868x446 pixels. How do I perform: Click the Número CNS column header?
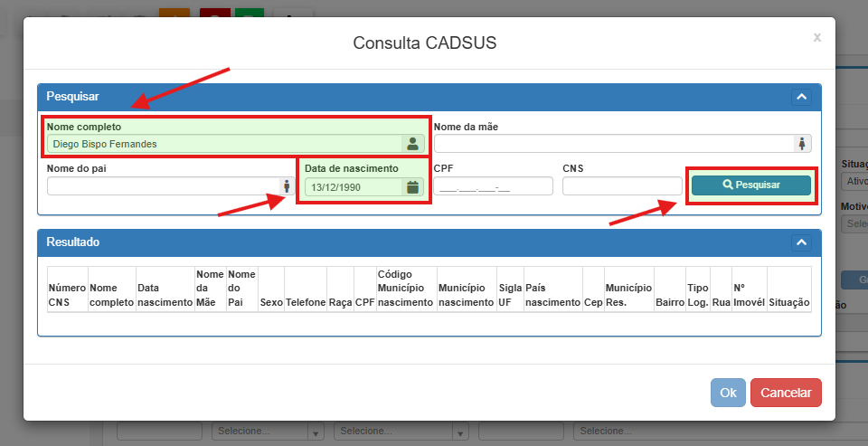67,289
